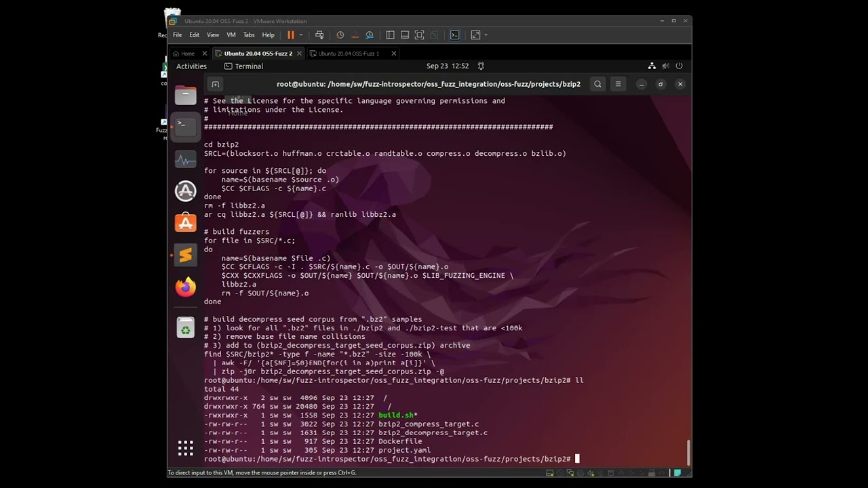Click the Unity mode icon

434,35
